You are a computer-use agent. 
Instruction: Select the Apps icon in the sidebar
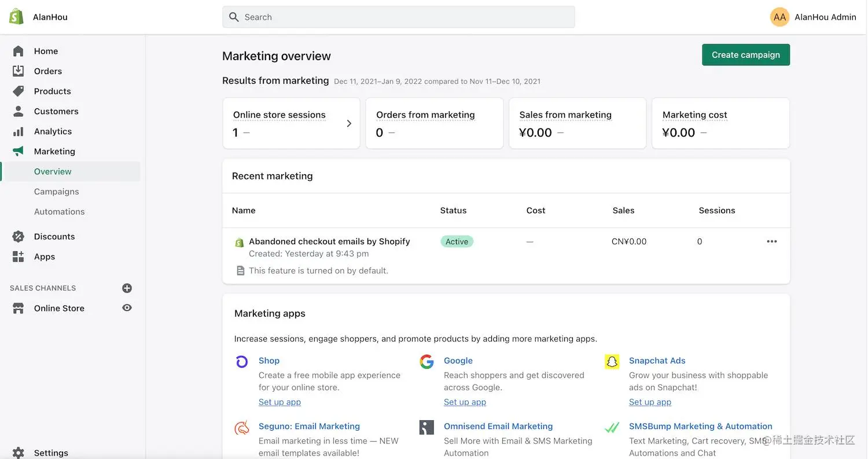19,256
